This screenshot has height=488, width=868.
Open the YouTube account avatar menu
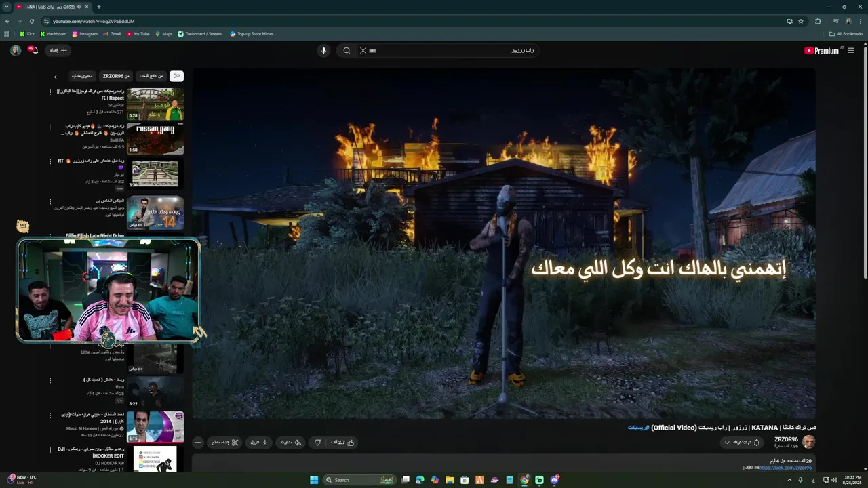click(x=16, y=50)
